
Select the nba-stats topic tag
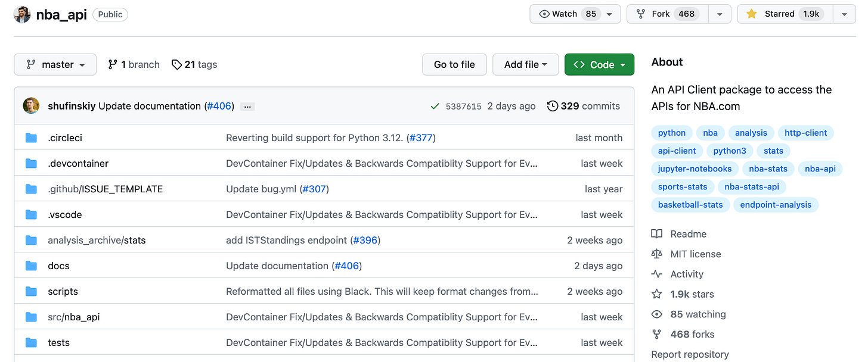pos(768,168)
